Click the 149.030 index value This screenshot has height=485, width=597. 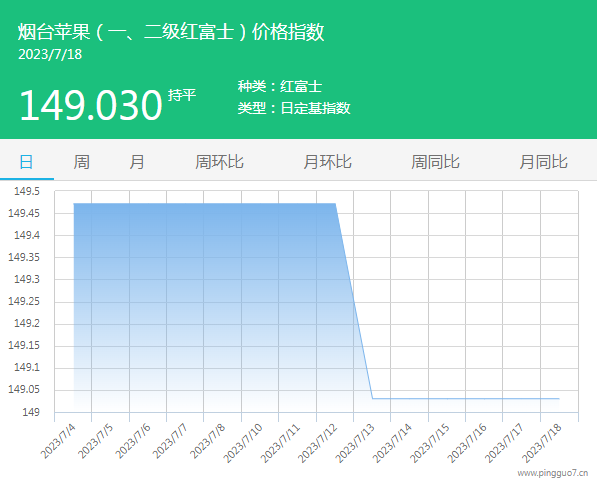tap(91, 105)
